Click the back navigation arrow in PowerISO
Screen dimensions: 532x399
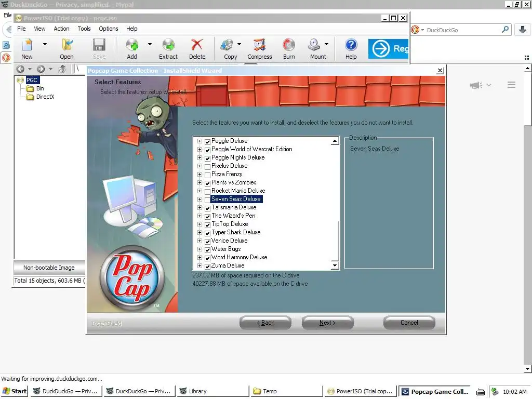click(20, 69)
